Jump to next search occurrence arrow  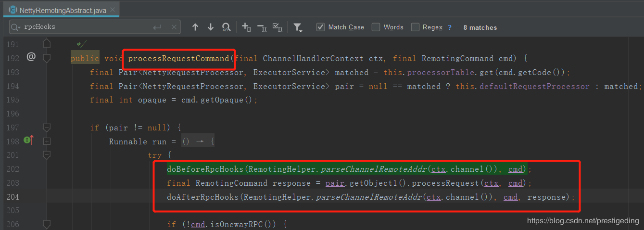point(210,27)
